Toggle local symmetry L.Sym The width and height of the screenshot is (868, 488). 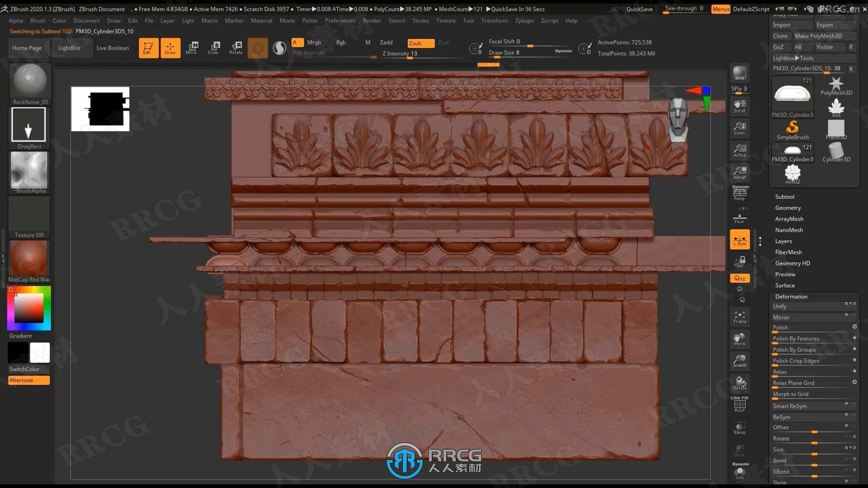coord(740,239)
